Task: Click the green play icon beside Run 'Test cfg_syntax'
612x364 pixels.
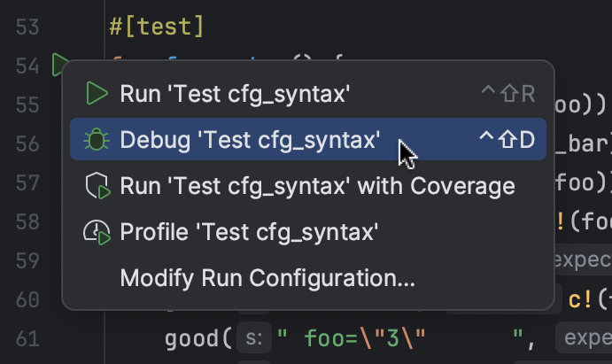Action: point(96,93)
